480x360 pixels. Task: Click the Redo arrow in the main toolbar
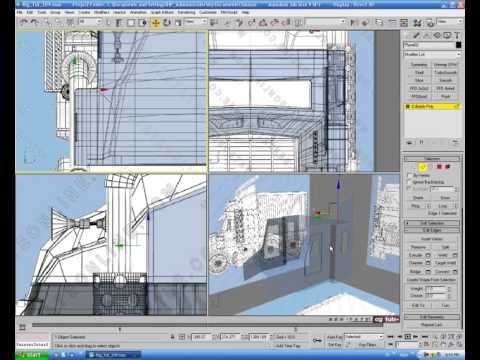(x=34, y=22)
